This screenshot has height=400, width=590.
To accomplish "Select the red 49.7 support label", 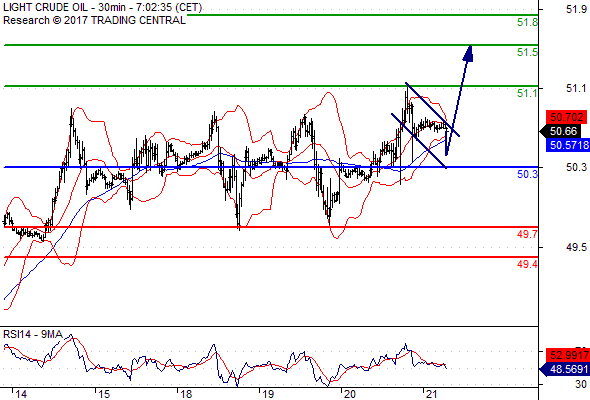I will [527, 234].
